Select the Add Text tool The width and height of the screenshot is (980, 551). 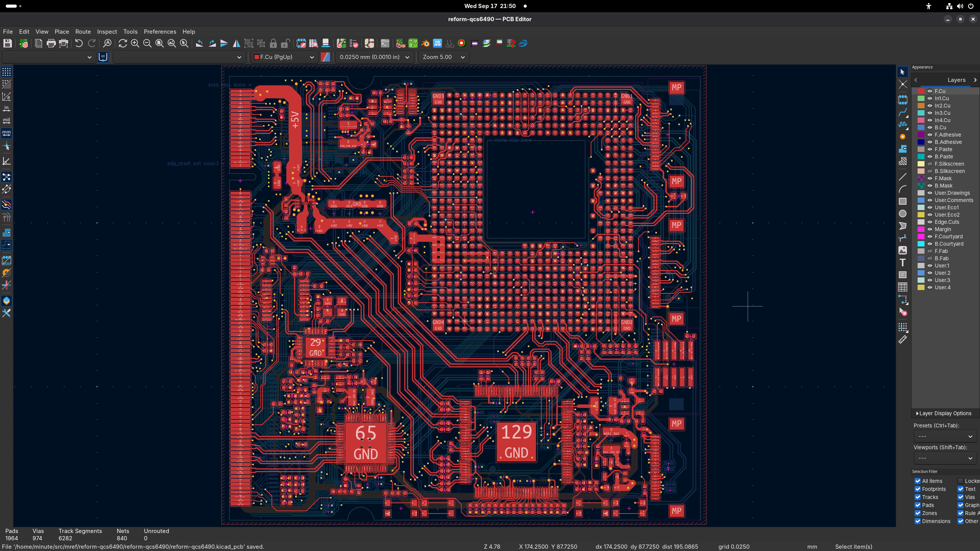pos(903,262)
